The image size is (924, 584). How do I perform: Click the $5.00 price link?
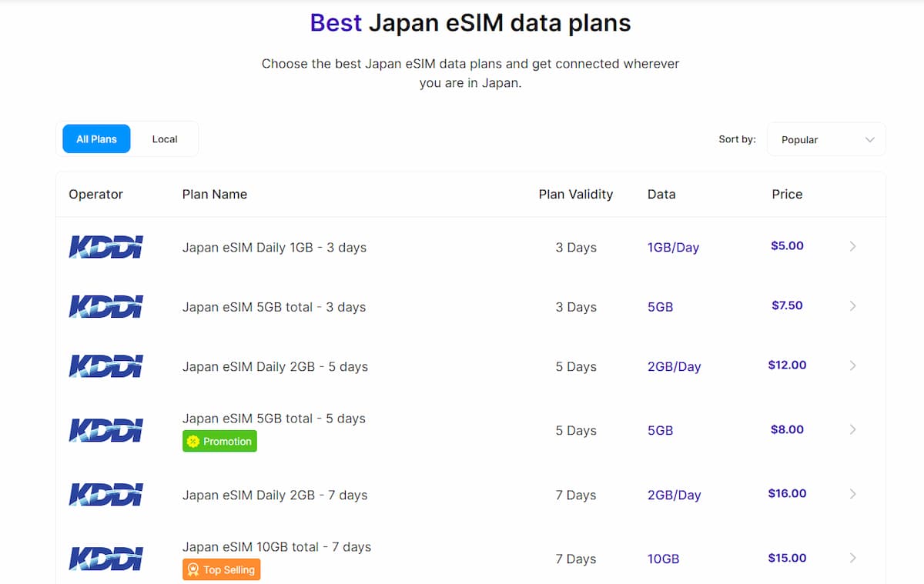pos(787,246)
